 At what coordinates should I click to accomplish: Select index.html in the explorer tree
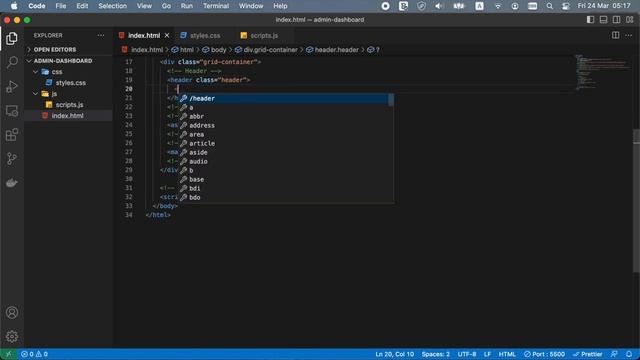pyautogui.click(x=67, y=116)
